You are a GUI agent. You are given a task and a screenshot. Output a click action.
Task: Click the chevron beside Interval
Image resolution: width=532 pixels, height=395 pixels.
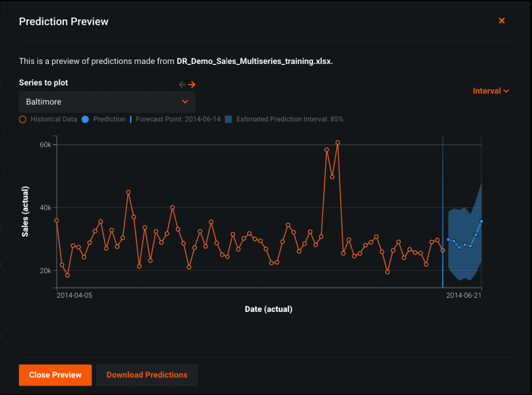(507, 91)
